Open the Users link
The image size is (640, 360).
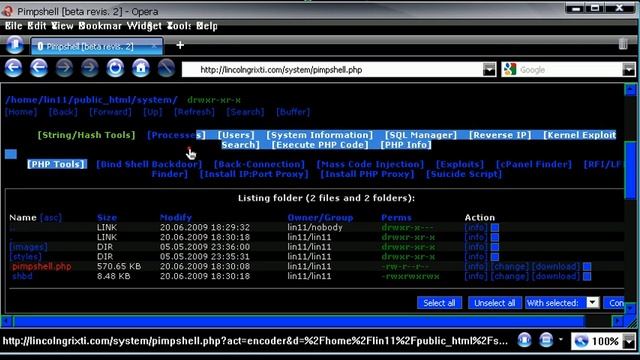point(236,135)
